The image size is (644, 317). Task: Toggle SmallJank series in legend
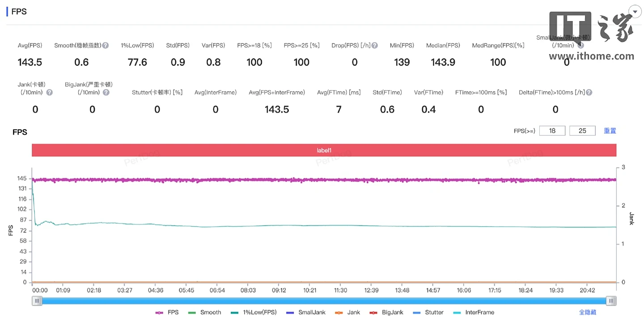click(306, 313)
